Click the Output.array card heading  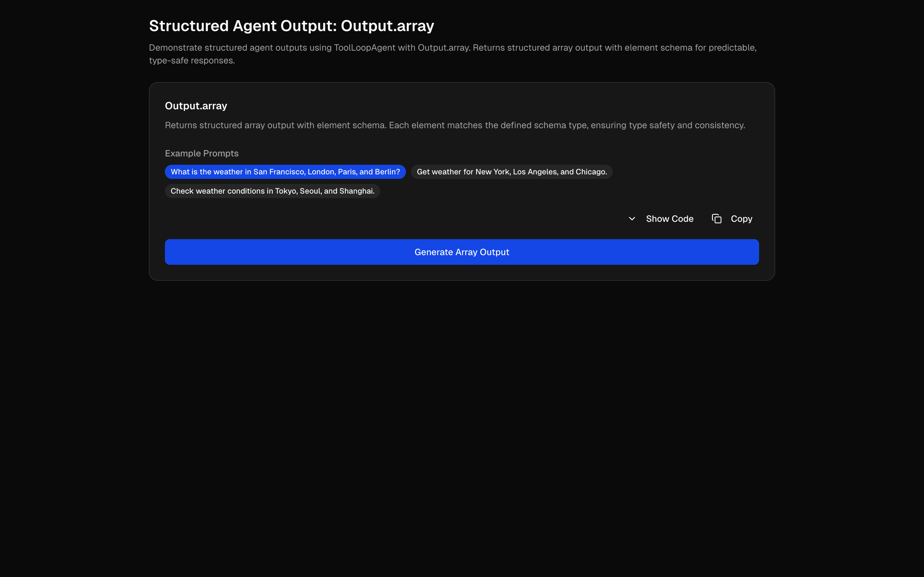pos(195,106)
